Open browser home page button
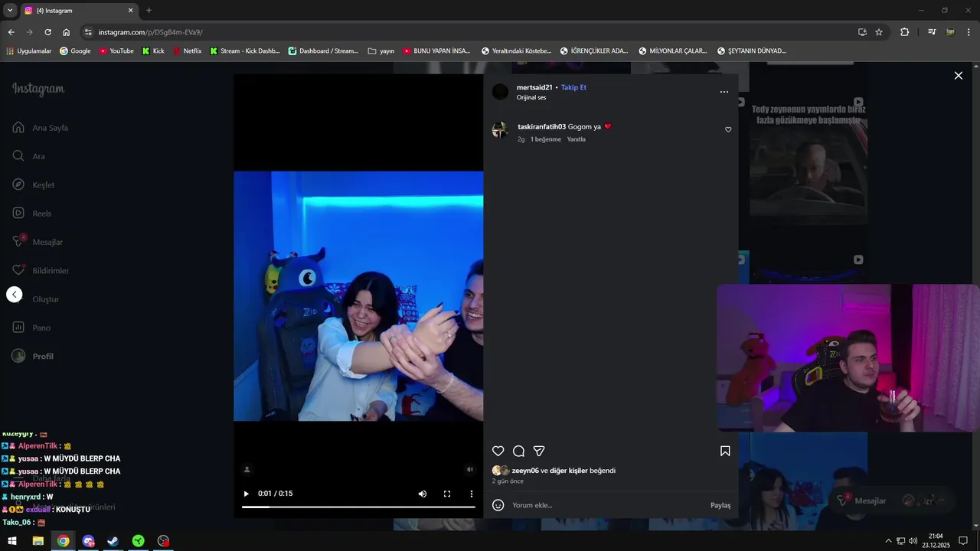Viewport: 980px width, 551px height. tap(66, 32)
